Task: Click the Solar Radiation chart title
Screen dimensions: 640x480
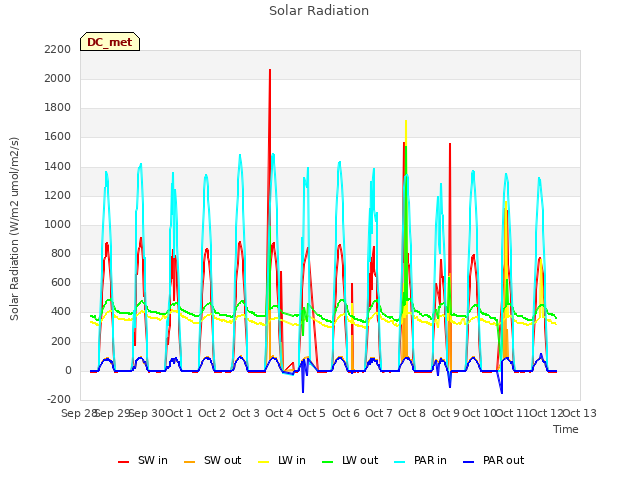Action: tap(319, 11)
